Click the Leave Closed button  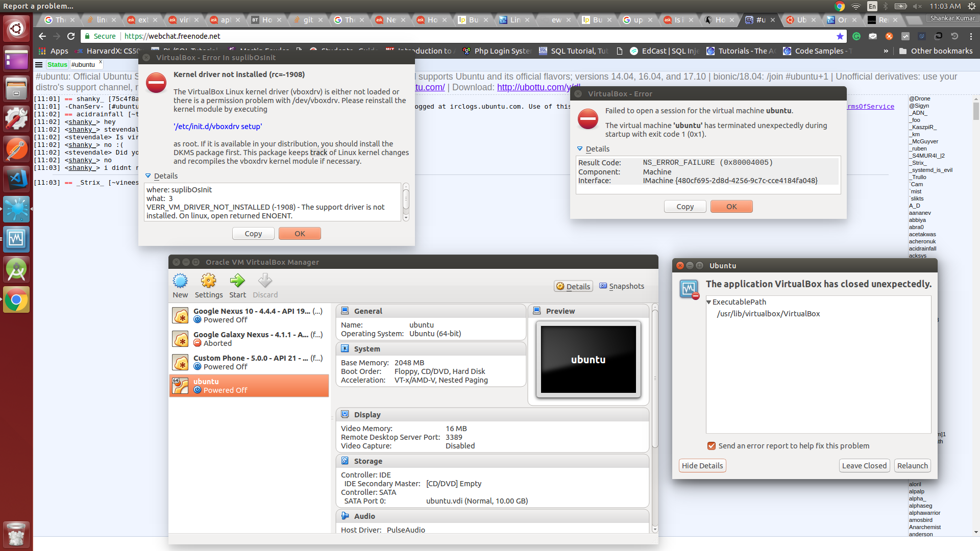tap(864, 465)
